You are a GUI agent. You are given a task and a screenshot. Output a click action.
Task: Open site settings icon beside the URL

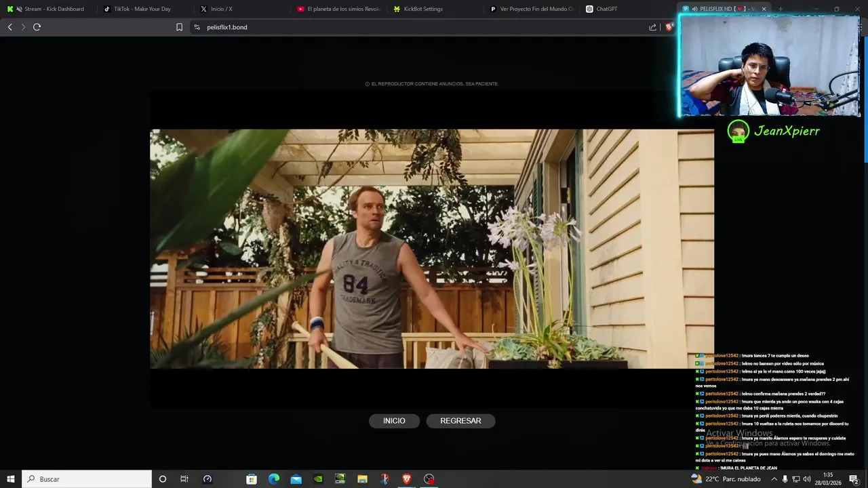coord(197,27)
